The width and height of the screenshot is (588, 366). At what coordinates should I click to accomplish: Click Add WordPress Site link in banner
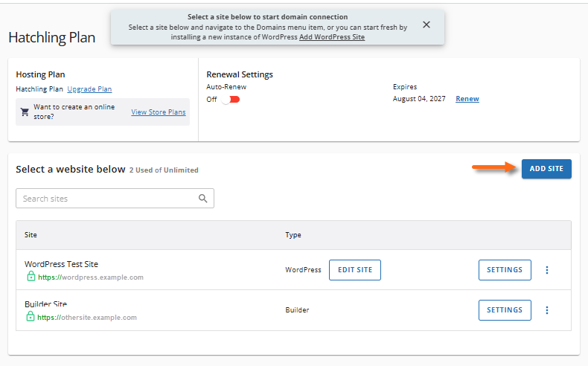point(332,37)
